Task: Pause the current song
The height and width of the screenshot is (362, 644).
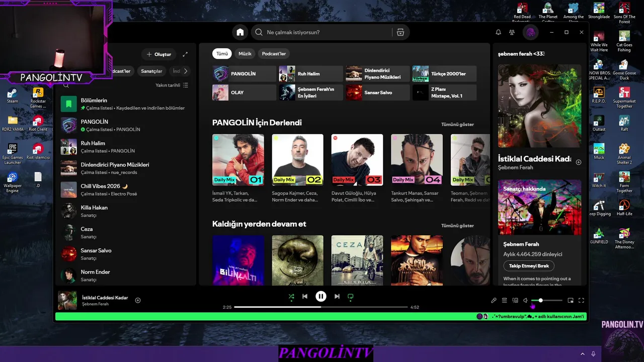Action: (x=321, y=296)
